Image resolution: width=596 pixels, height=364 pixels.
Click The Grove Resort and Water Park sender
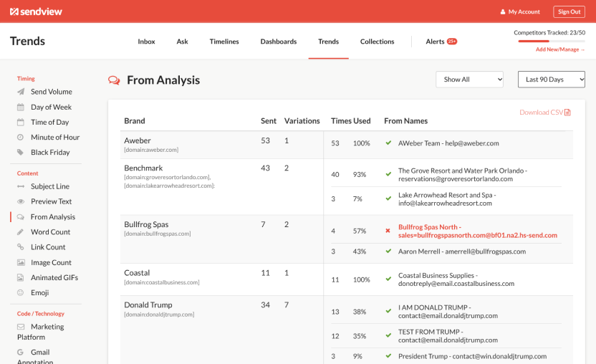coord(463,175)
